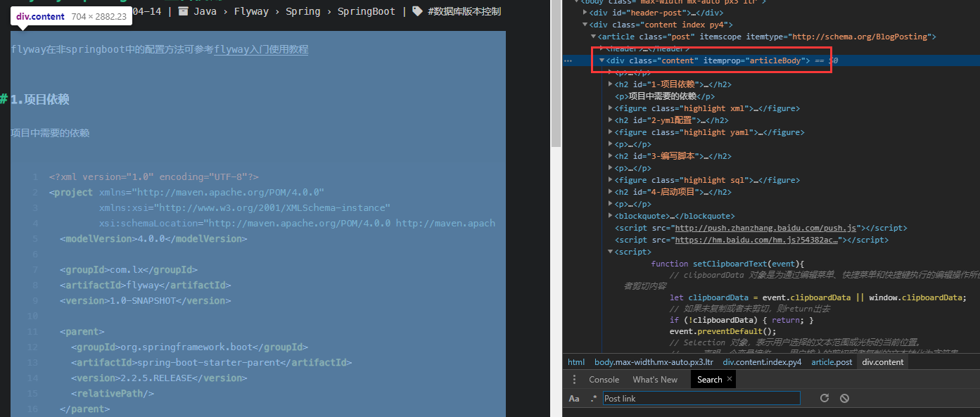Select article.post in the breadcrumb bar
Viewport: 980px width, 417px height.
point(832,362)
